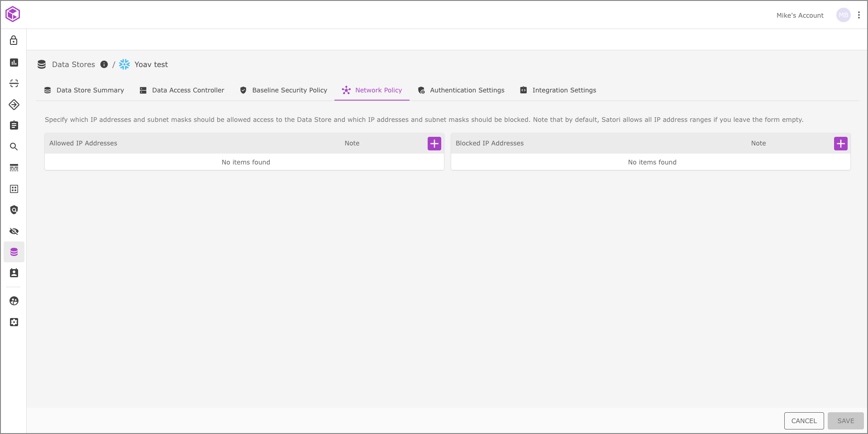Add a new blocked IP address
Screen dimensions: 868x434
point(840,144)
